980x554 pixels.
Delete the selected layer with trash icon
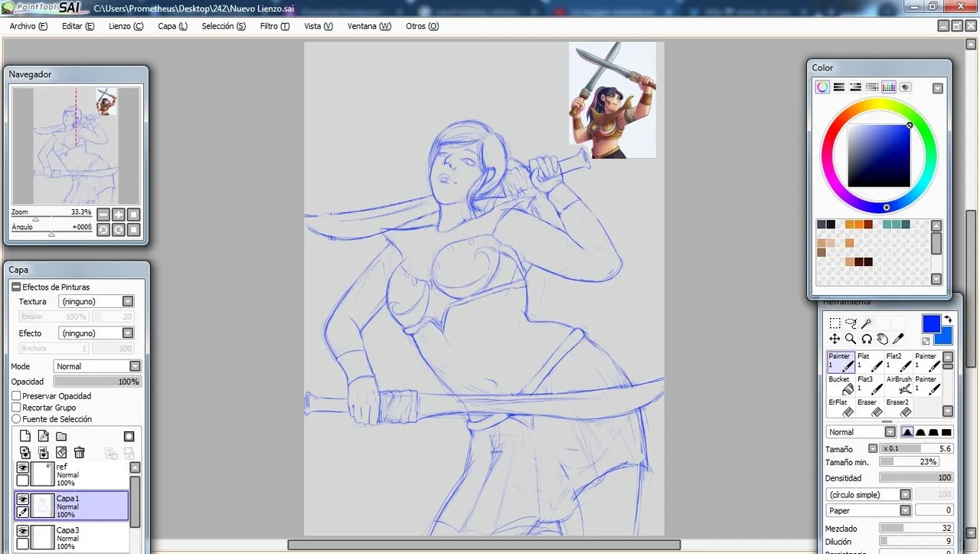click(79, 453)
